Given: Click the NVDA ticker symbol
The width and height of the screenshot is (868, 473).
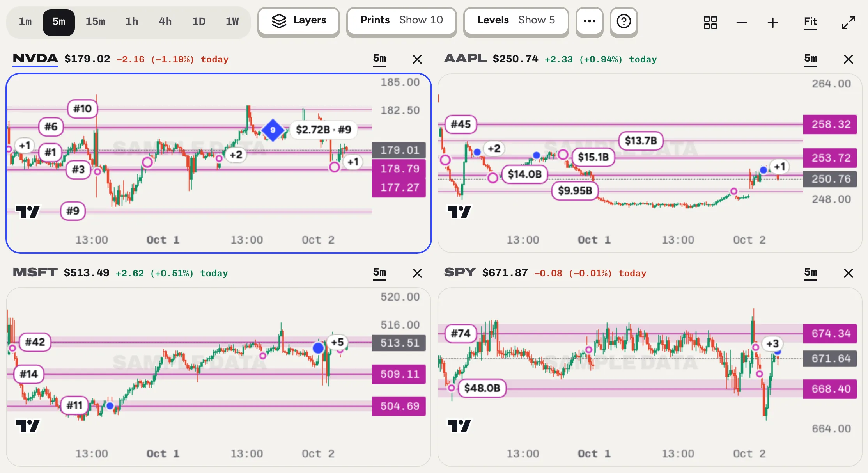Looking at the screenshot, I should click(35, 59).
